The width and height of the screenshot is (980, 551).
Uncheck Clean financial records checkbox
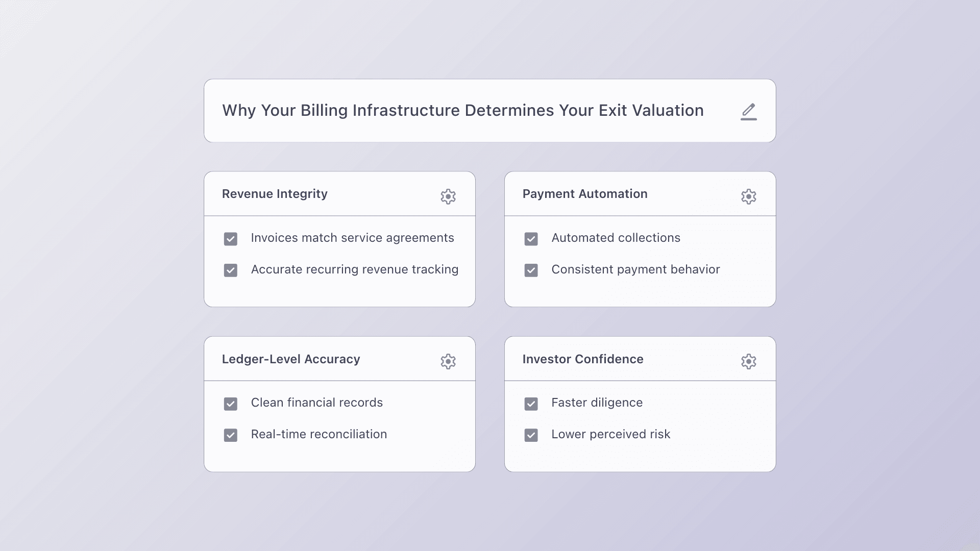pyautogui.click(x=231, y=404)
